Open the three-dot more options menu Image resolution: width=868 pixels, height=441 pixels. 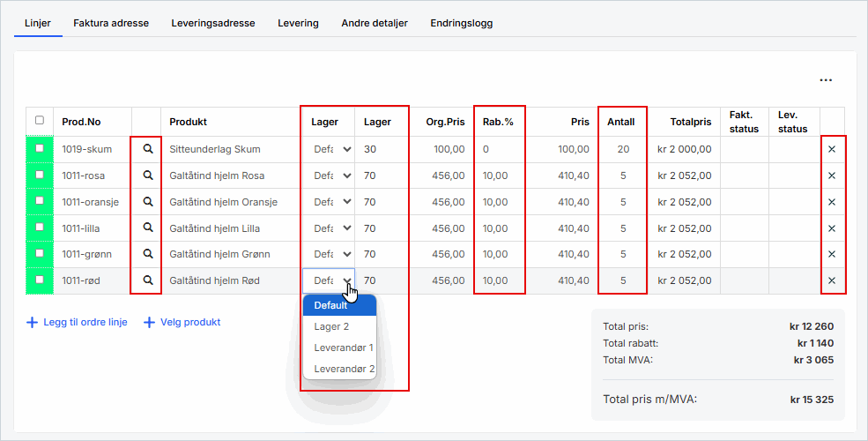(826, 80)
